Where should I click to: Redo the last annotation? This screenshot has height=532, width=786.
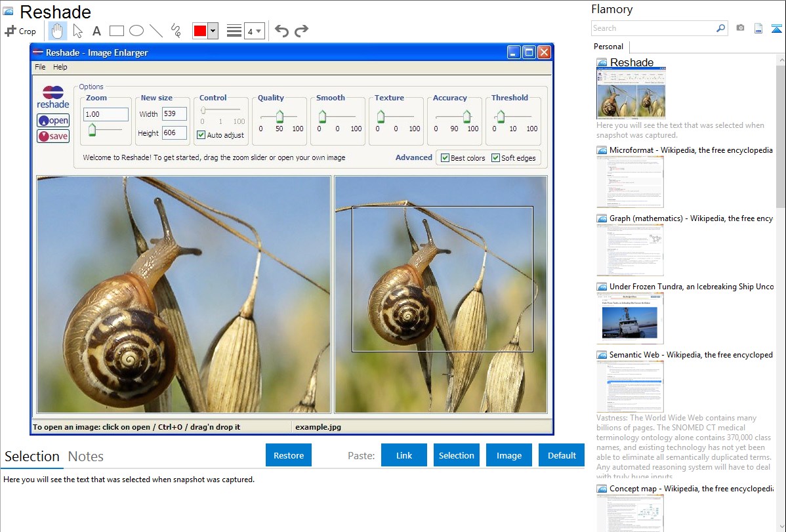click(301, 31)
